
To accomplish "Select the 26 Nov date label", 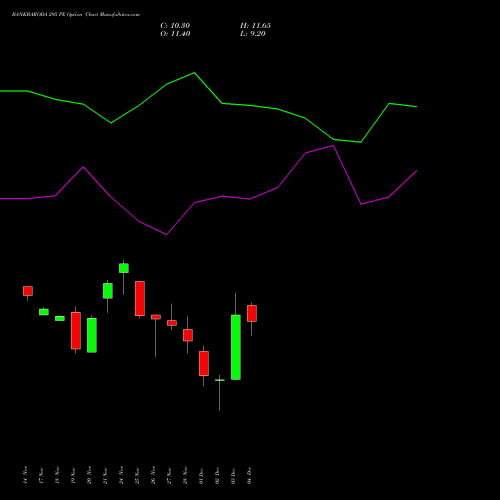I will 153,475.
